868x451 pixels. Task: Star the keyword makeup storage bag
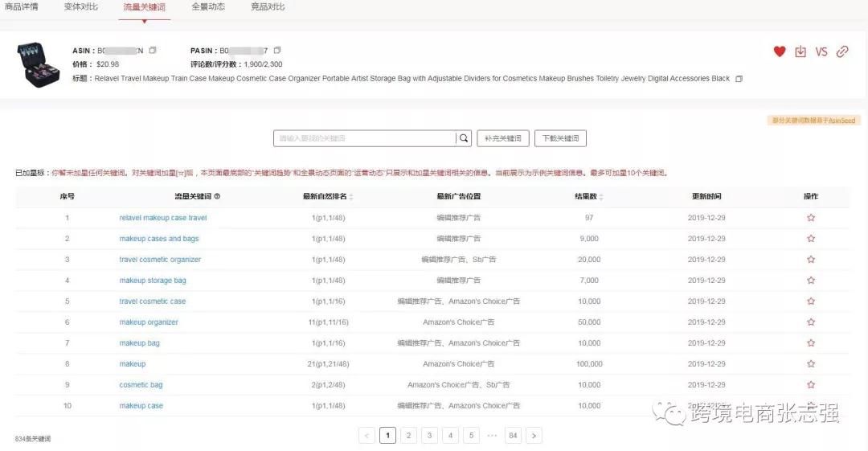click(x=811, y=281)
